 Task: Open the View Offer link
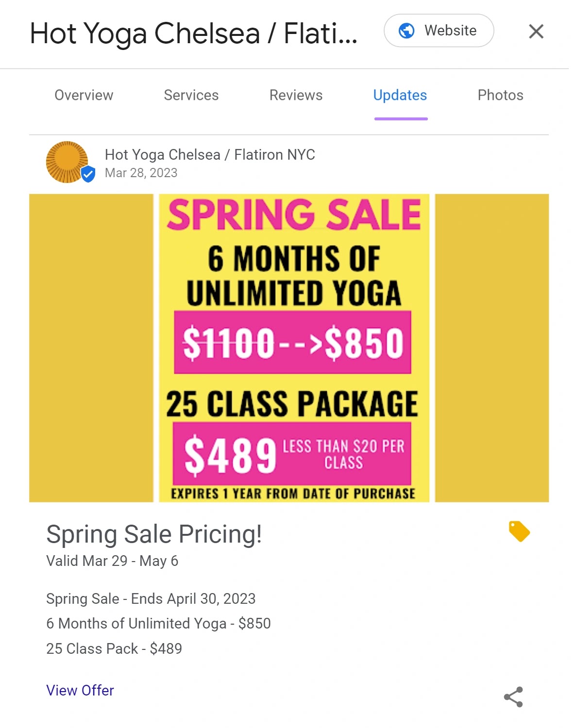(80, 690)
